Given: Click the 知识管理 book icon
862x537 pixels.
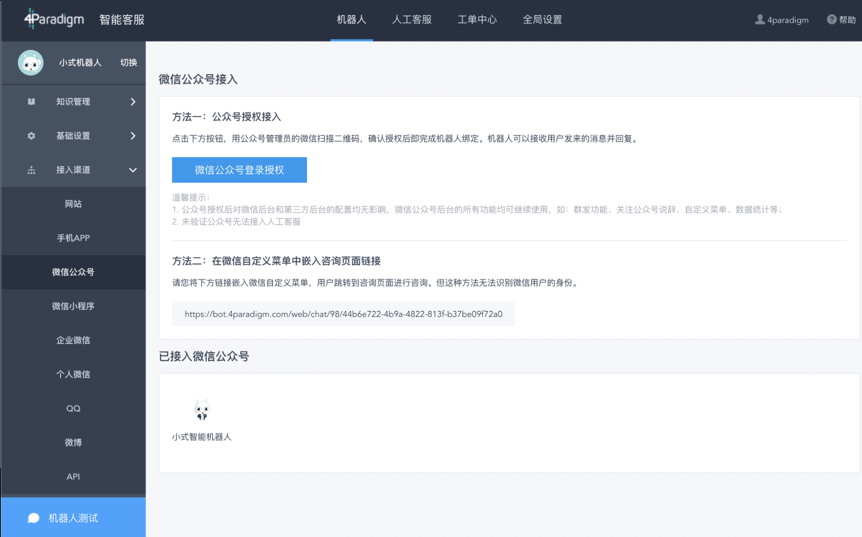Looking at the screenshot, I should coord(31,102).
